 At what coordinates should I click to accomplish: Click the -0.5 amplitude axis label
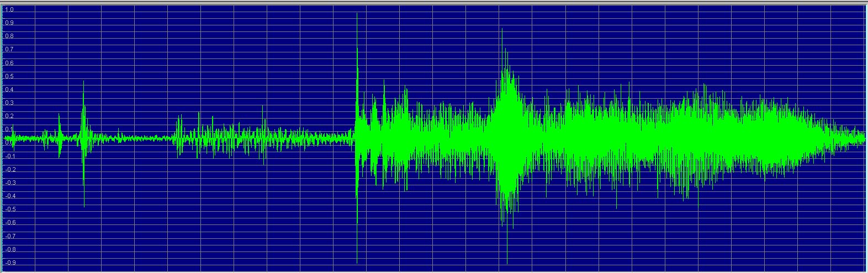pos(9,209)
